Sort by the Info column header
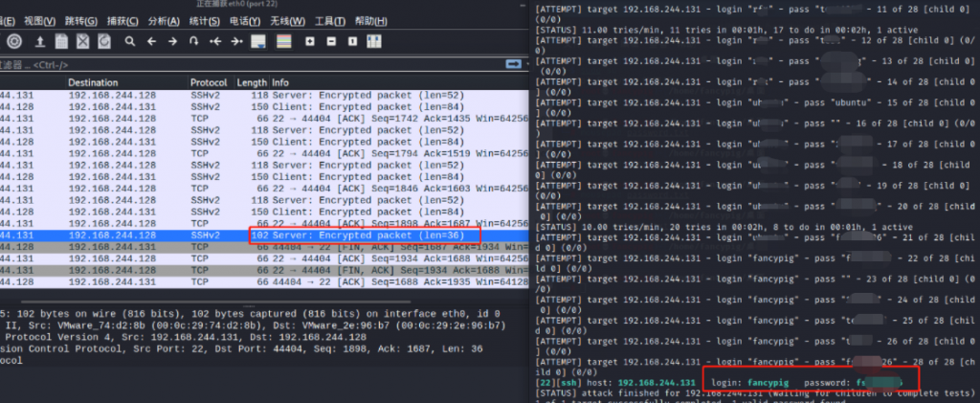Screen dimensions: 980x403 coord(399,82)
